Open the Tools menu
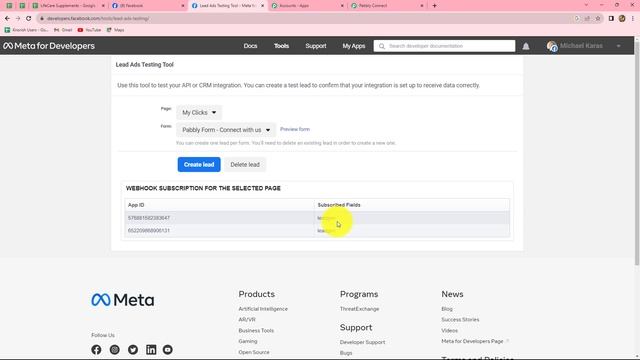Viewport: 640px width, 360px height. tap(281, 46)
